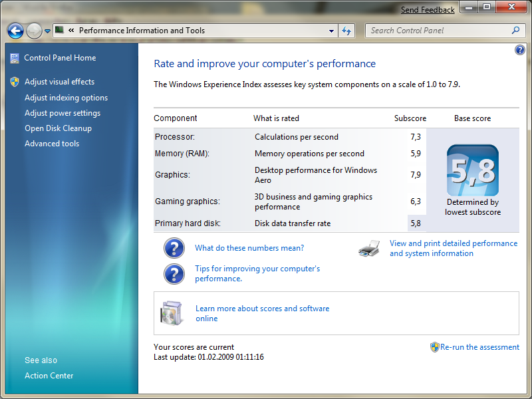Click the software box icon
This screenshot has width=532, height=399.
pos(171,313)
